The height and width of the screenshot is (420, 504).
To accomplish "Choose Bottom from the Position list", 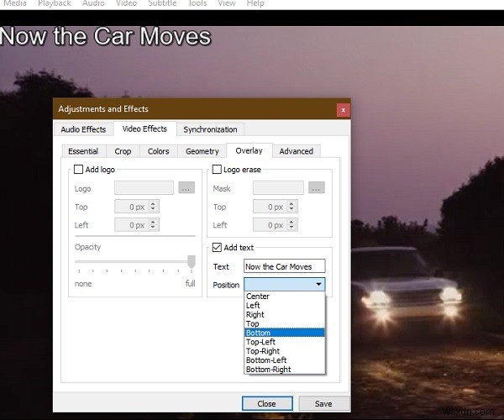I will pyautogui.click(x=285, y=333).
